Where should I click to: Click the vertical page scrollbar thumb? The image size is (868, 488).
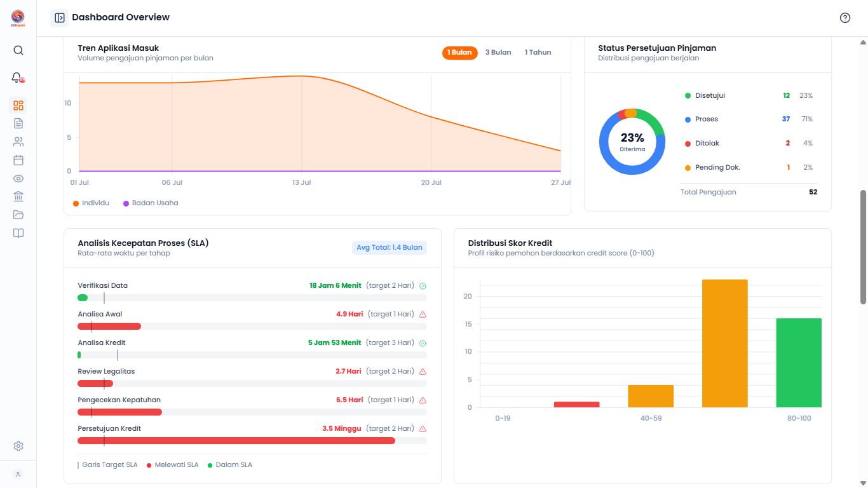pos(863,247)
